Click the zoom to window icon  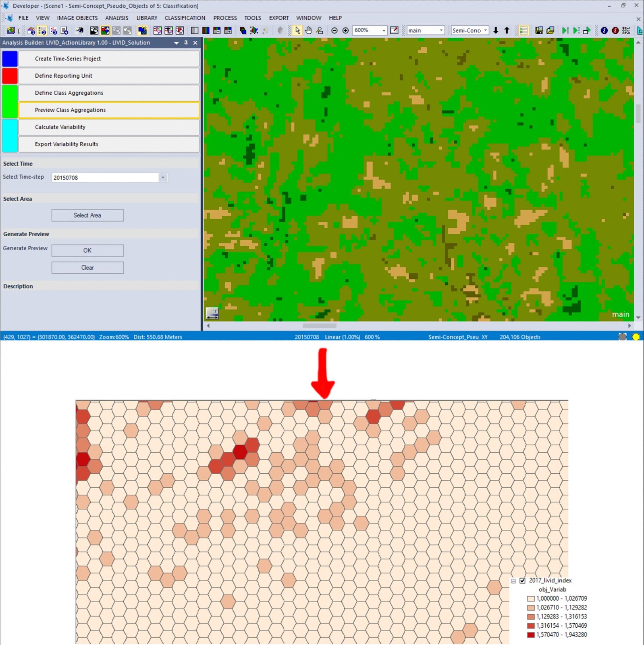394,31
